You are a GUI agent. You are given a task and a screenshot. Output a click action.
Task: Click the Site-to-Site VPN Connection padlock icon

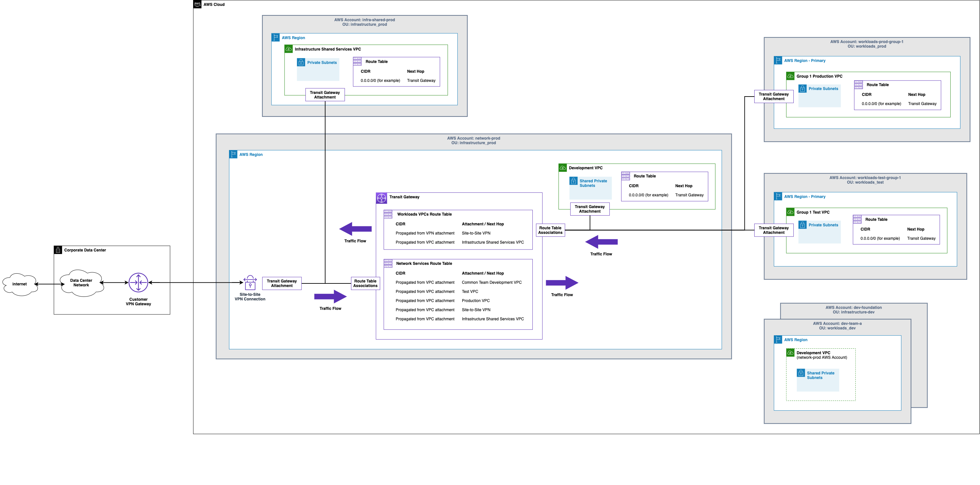[x=250, y=283]
